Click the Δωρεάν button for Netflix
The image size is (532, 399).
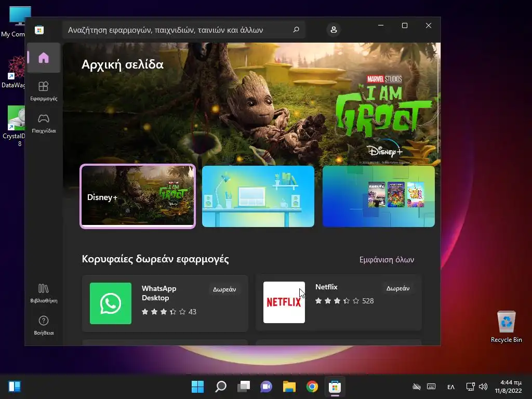[x=397, y=288]
